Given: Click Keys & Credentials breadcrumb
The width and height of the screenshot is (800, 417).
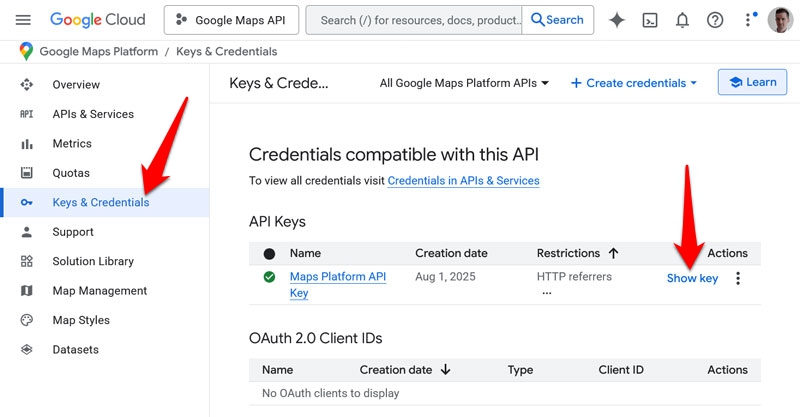Looking at the screenshot, I should (x=227, y=52).
